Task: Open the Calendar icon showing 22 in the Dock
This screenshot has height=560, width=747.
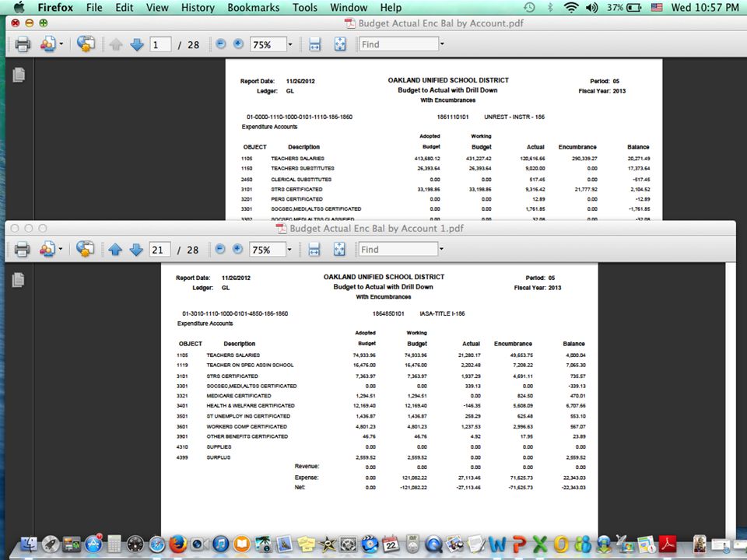Action: [x=391, y=544]
